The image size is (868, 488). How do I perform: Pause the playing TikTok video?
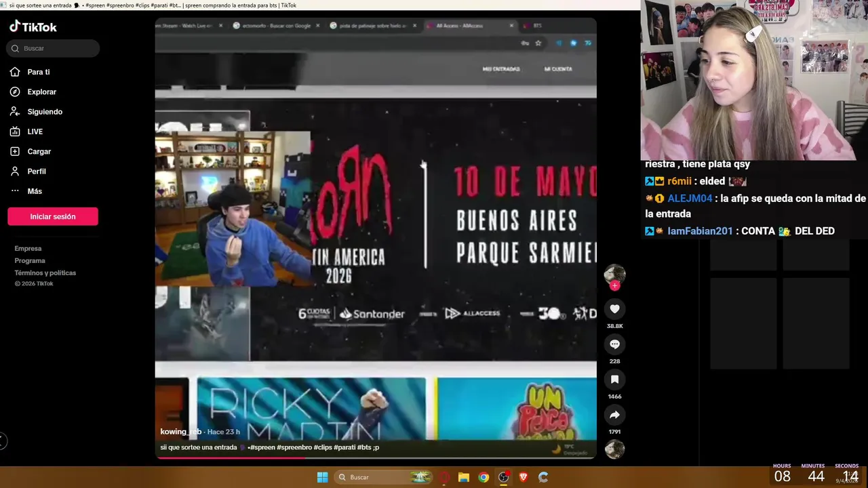click(376, 237)
